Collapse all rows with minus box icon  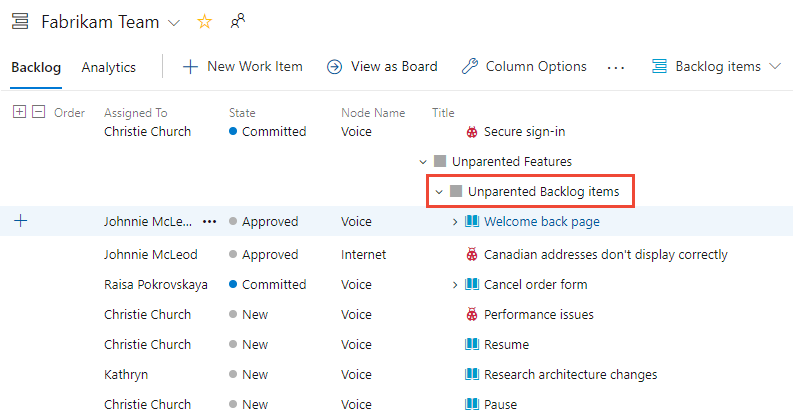(x=39, y=112)
